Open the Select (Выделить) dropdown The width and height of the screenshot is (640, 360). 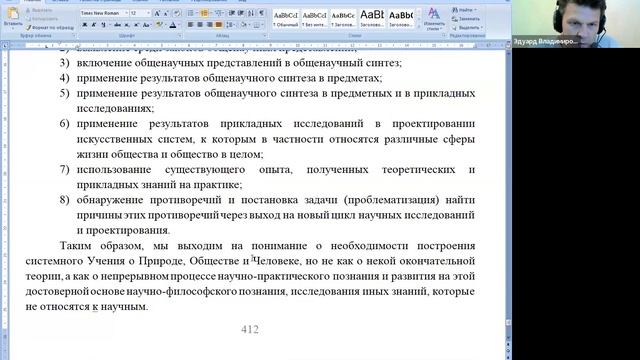[468, 28]
